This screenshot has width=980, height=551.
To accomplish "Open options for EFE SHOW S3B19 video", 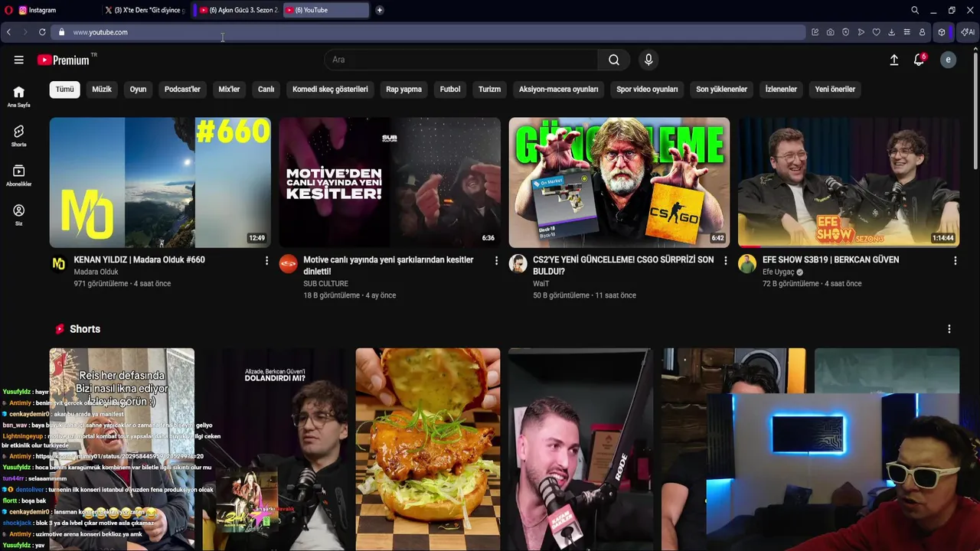I will click(955, 261).
